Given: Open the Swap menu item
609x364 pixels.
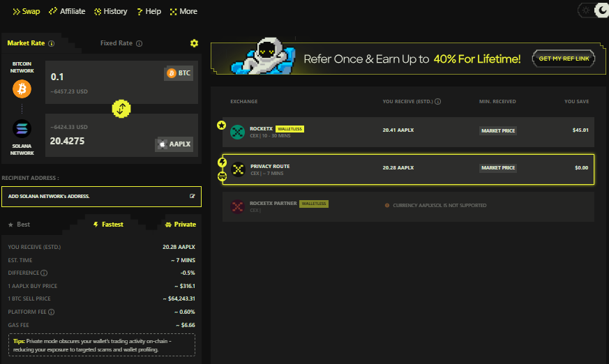Looking at the screenshot, I should point(27,11).
